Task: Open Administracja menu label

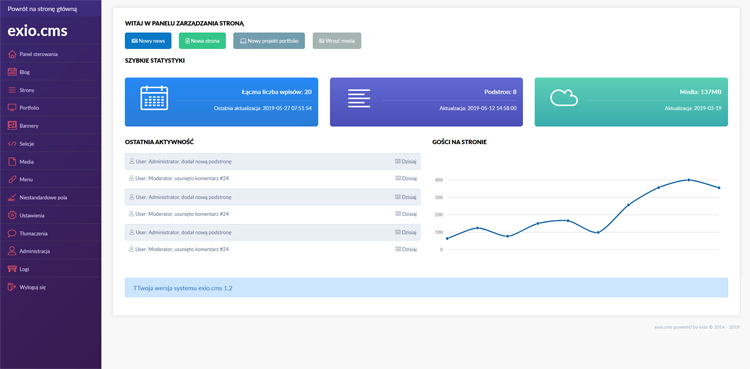Action: (x=35, y=251)
